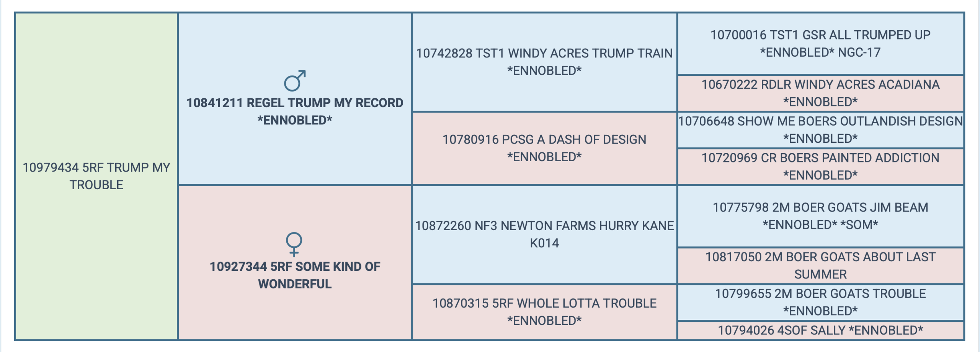Click the female symbol icon above dam name
Viewport: 980px width, 352px height.
point(294,244)
